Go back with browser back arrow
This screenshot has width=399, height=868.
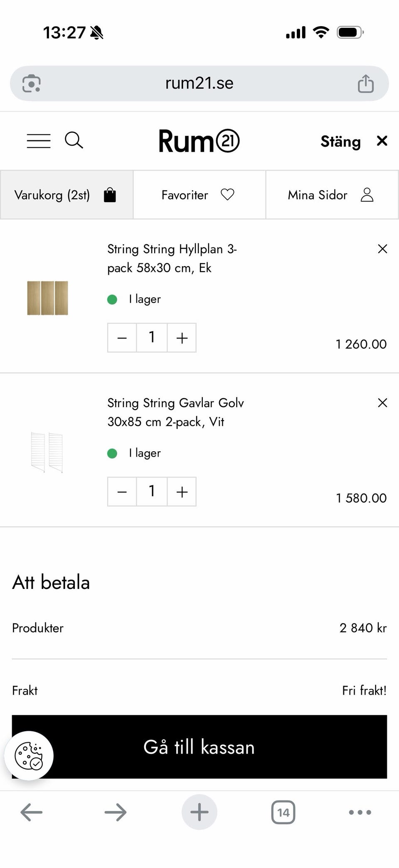pos(32,812)
